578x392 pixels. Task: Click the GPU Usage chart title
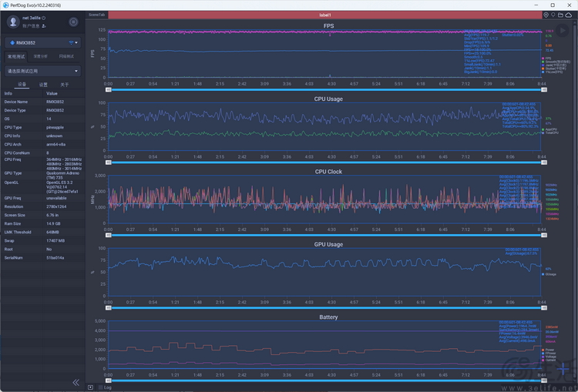[328, 244]
